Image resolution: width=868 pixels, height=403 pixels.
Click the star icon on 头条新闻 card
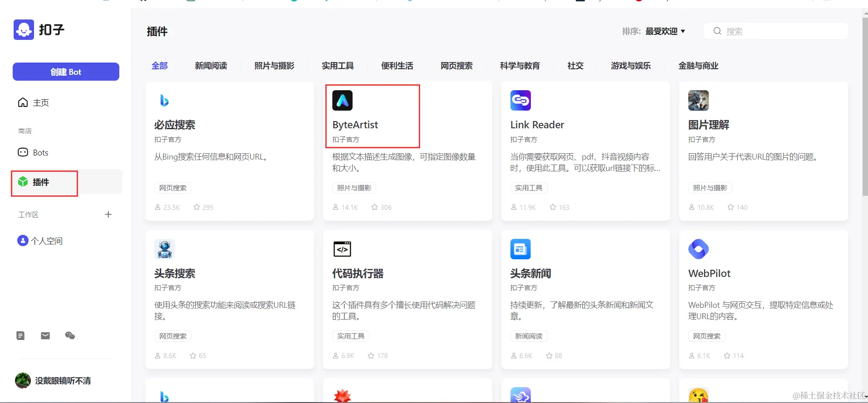point(549,355)
